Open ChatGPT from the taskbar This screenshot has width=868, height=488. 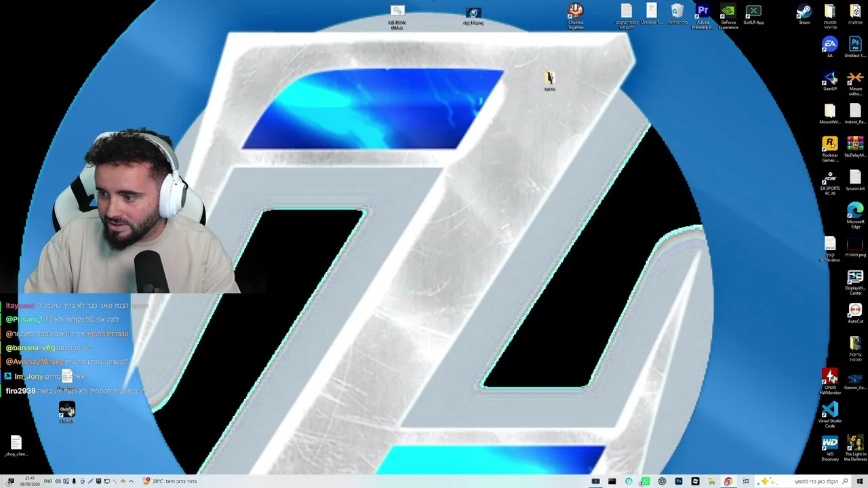[662, 481]
